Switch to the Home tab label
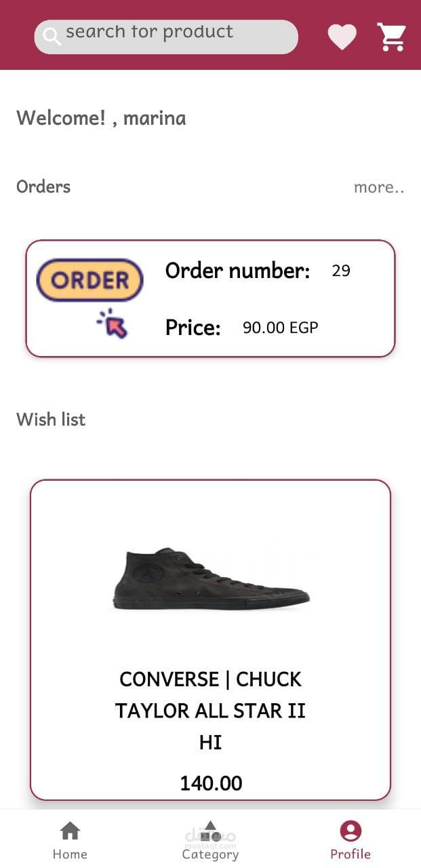421x868 pixels. pos(70,854)
